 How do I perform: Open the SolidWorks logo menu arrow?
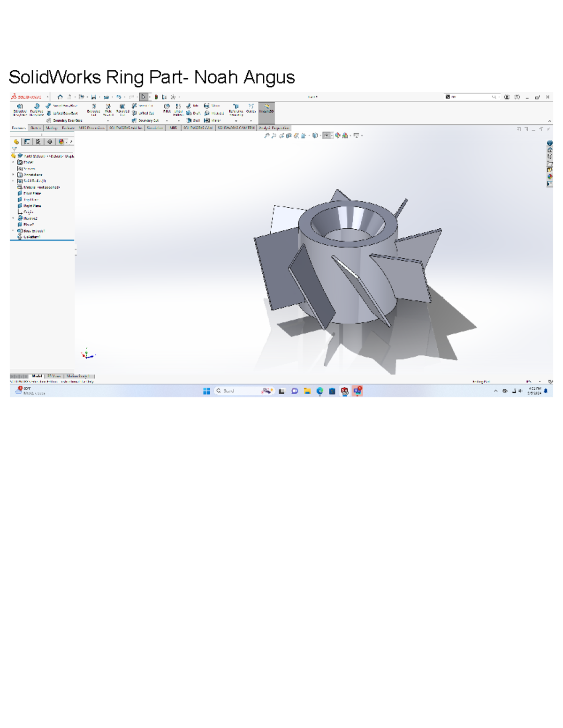[x=47, y=97]
